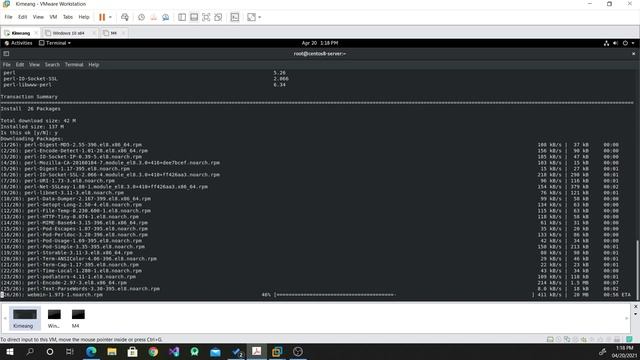Open the VM menu
Screen dimensions: 640x360
pos(53,17)
